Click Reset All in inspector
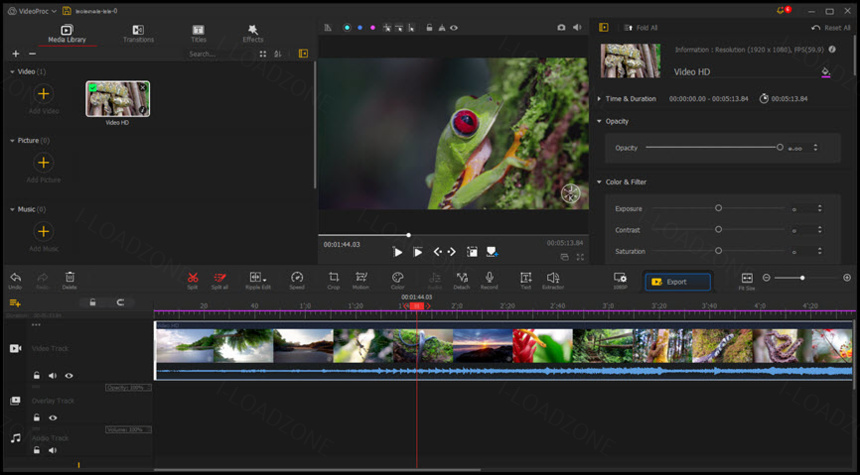860x475 pixels. tap(831, 28)
